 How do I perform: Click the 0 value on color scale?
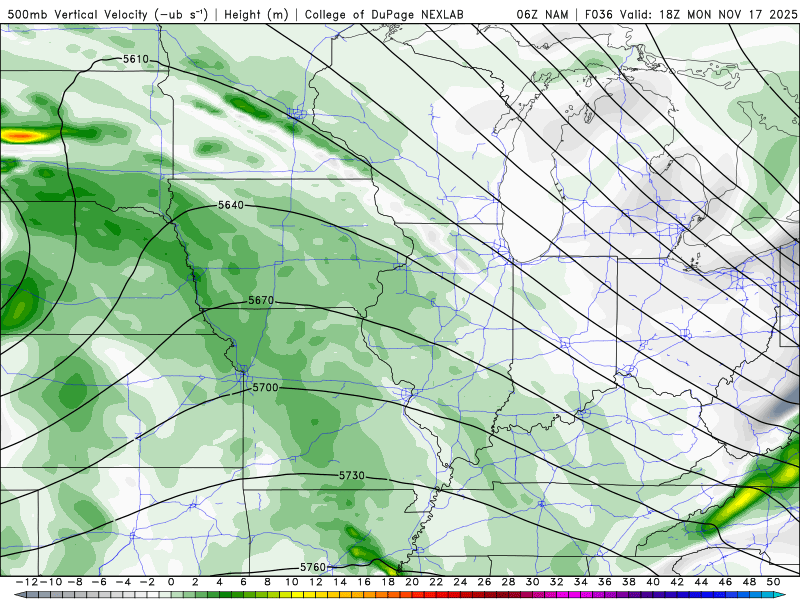[x=171, y=582]
